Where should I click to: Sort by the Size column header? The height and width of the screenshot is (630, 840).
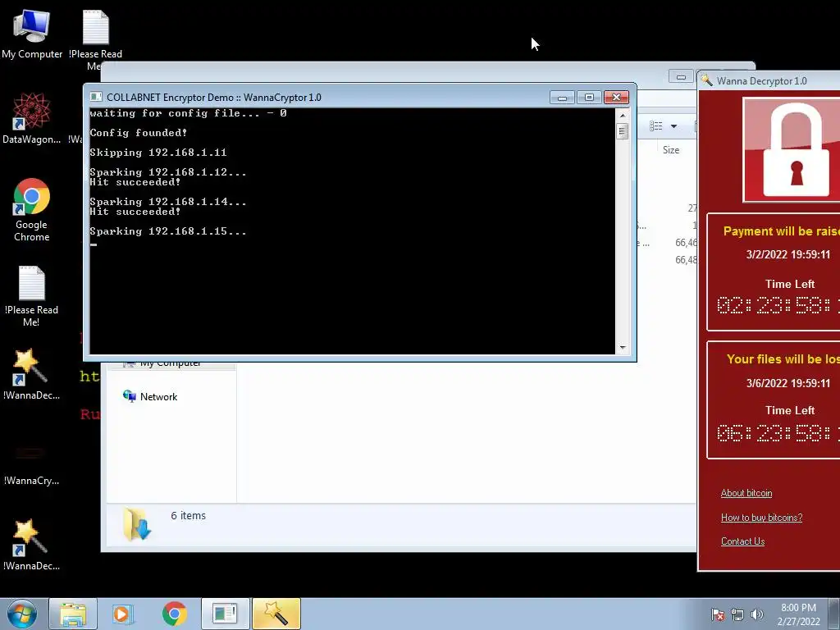[x=671, y=150]
